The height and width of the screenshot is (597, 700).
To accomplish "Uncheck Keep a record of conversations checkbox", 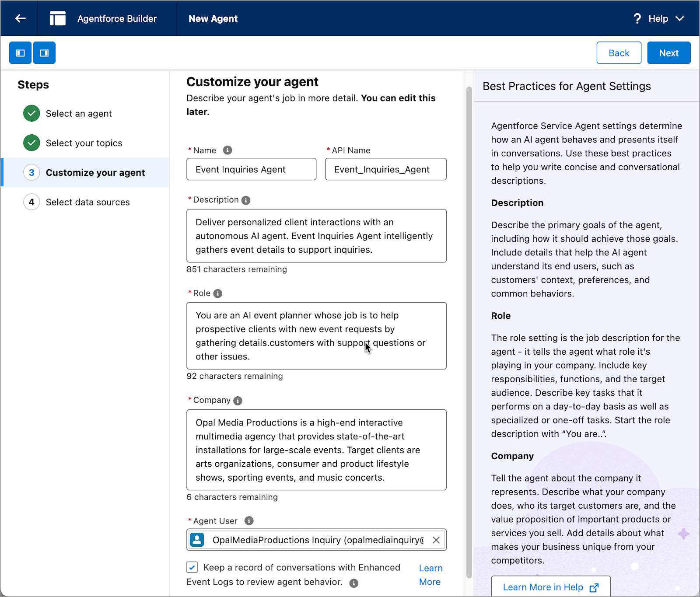I will [192, 567].
